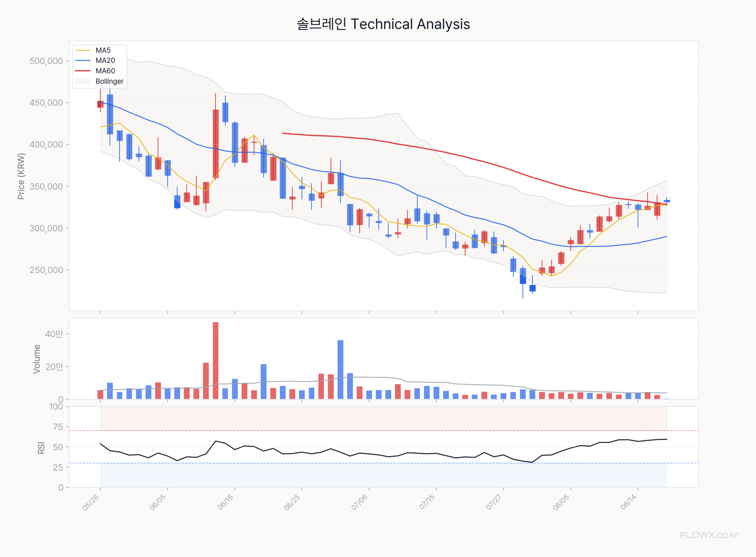Select the MA60 red line sample in legend
Image resolution: width=756 pixels, height=557 pixels.
tap(83, 71)
